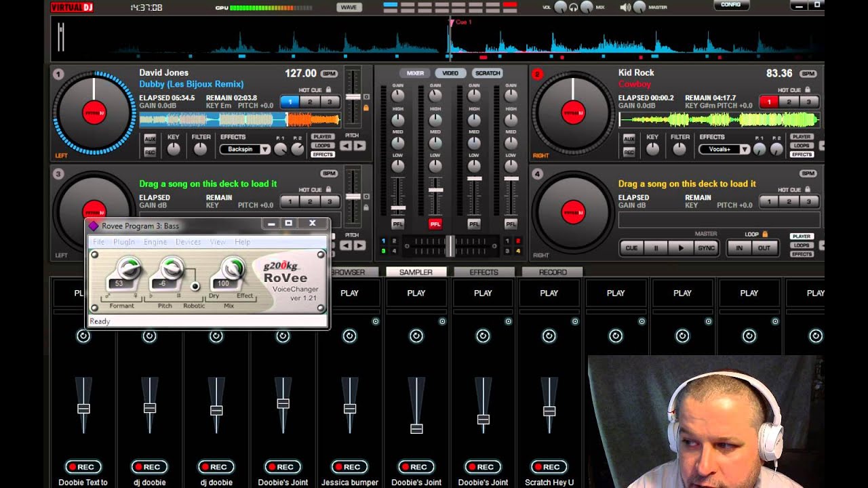
Task: Click the deck 4 number badge
Action: click(x=538, y=174)
